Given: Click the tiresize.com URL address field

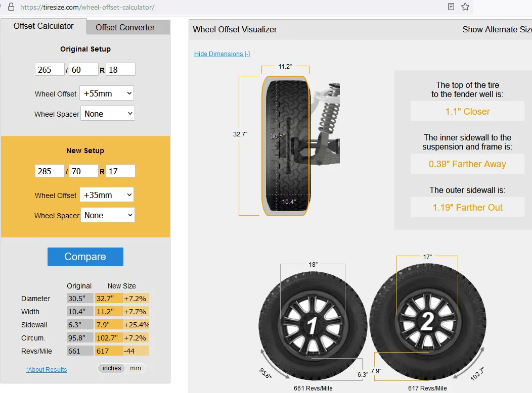Looking at the screenshot, I should point(87,7).
